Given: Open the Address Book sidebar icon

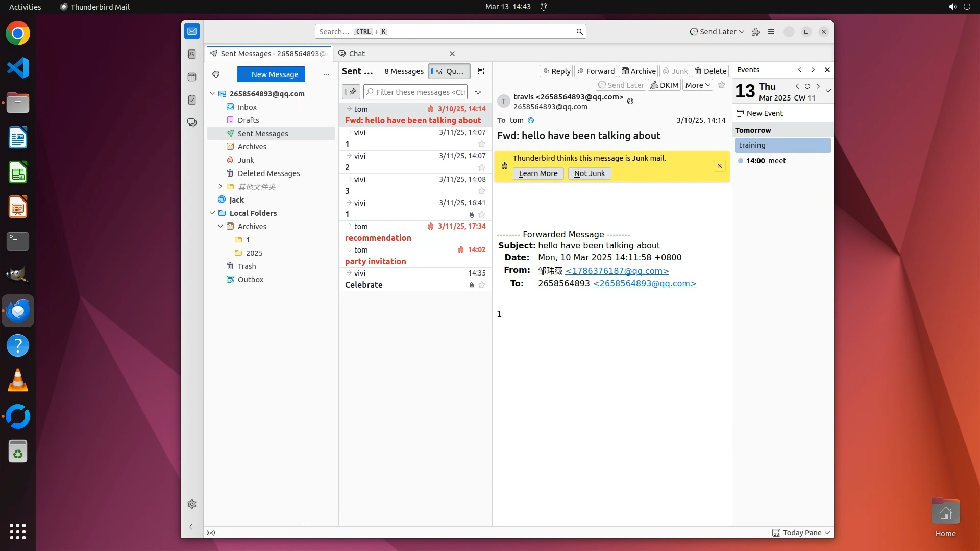Looking at the screenshot, I should tap(192, 54).
